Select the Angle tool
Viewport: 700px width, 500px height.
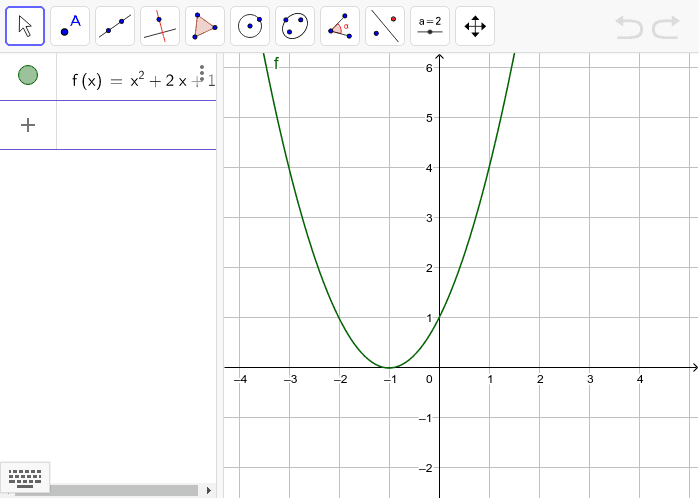click(340, 26)
